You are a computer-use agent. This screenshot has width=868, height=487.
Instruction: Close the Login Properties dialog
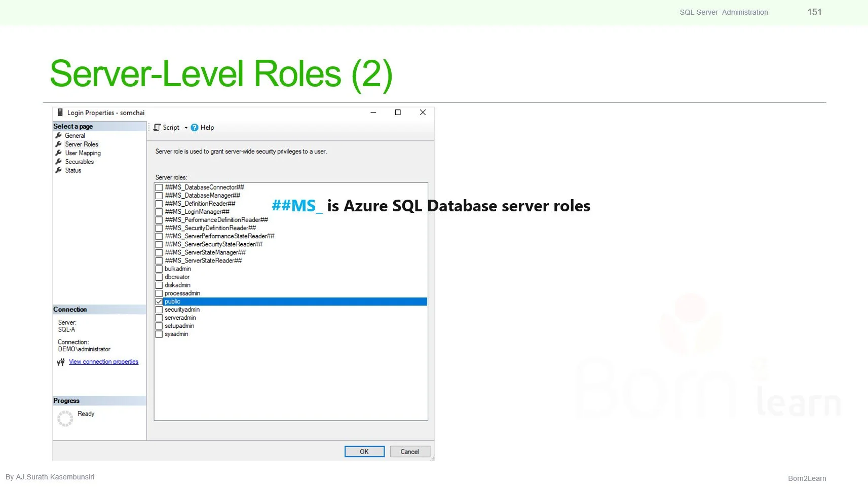423,113
